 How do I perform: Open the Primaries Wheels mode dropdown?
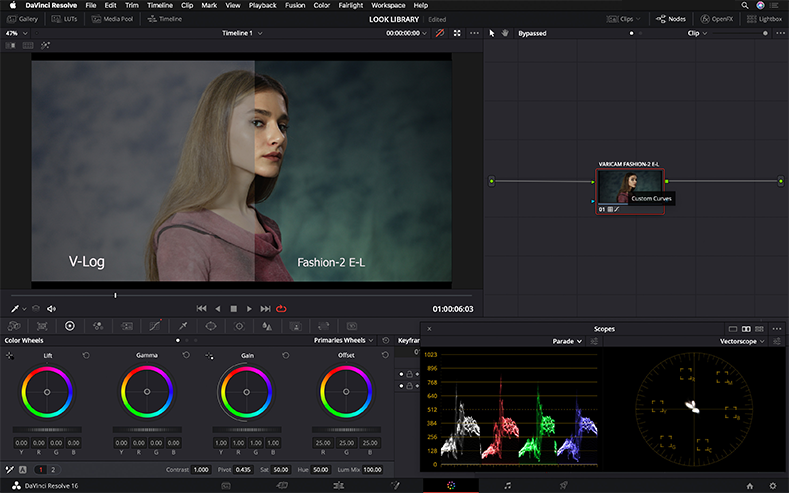tap(344, 341)
